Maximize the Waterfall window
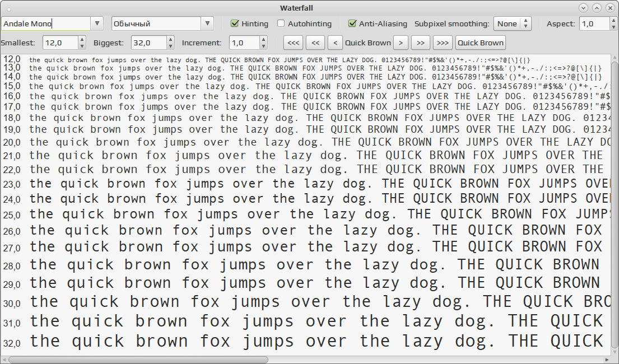Screen dimensions: 619x364 (597, 8)
